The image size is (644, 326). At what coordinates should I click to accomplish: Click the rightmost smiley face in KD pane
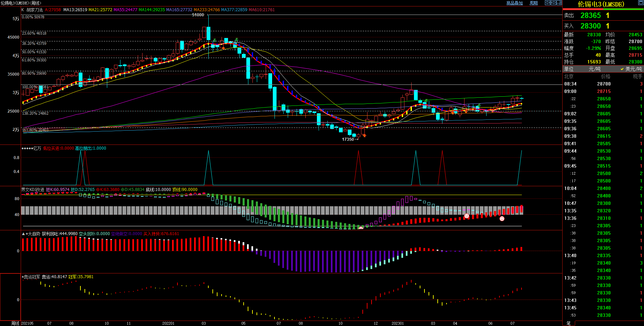502,219
